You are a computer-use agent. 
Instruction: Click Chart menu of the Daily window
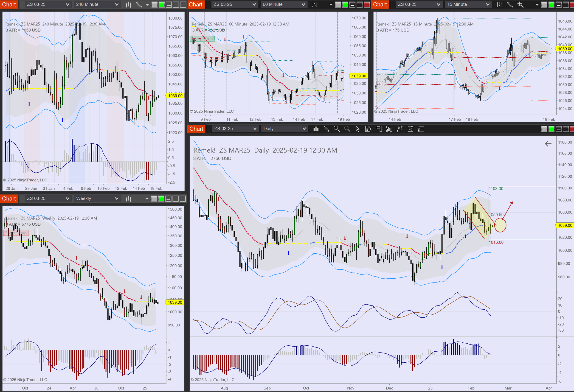coord(196,129)
